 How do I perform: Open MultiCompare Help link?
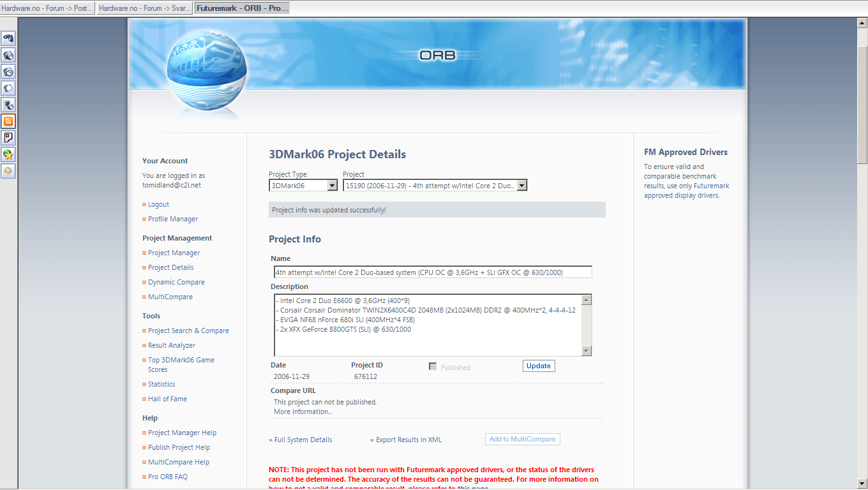179,463
